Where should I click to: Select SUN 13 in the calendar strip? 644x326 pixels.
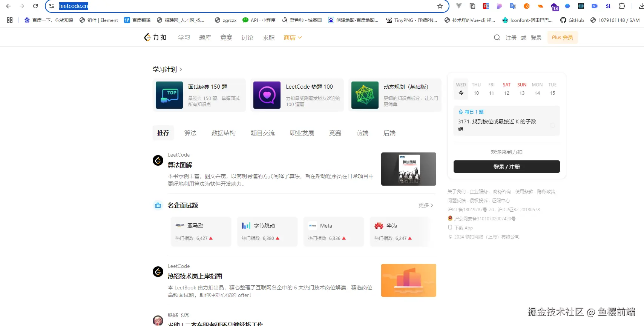tap(522, 89)
